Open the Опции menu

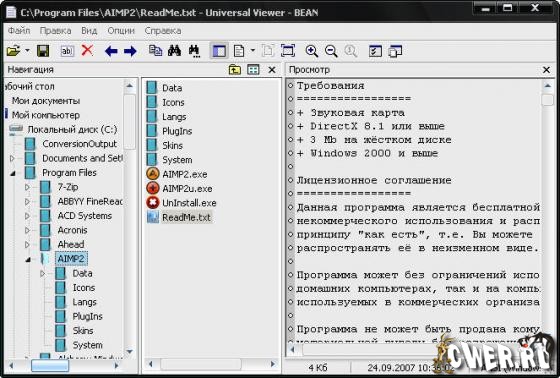point(121,31)
